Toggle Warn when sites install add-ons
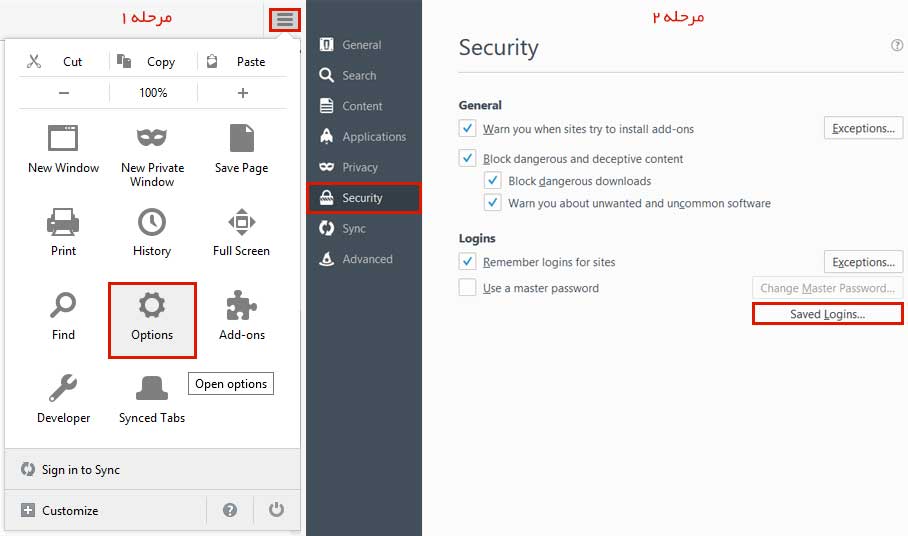908x536 pixels. [467, 128]
